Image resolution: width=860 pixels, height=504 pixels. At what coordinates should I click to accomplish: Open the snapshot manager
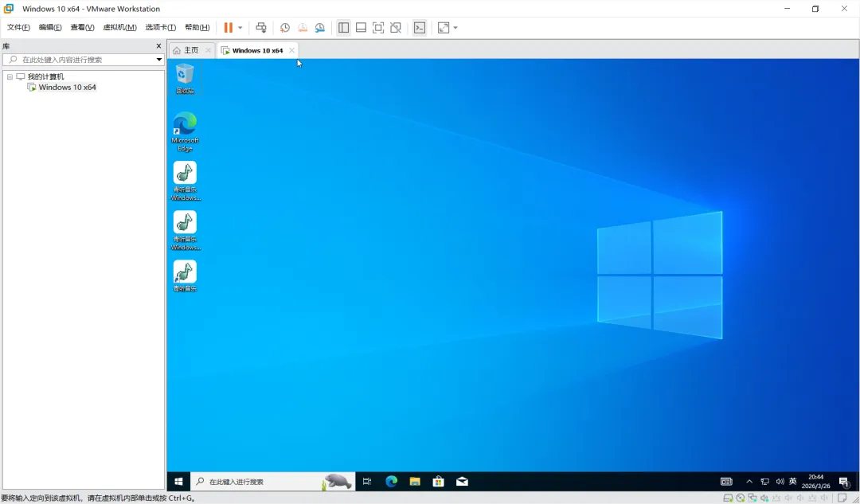pos(320,27)
